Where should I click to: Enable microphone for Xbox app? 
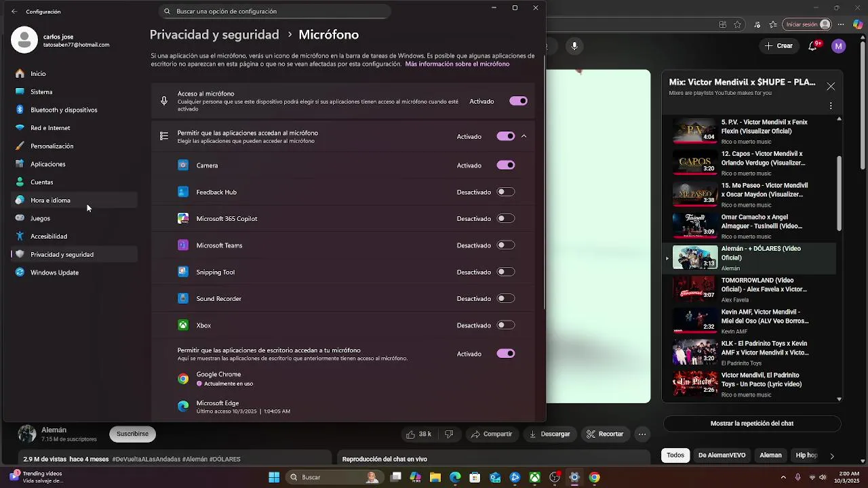tap(506, 325)
